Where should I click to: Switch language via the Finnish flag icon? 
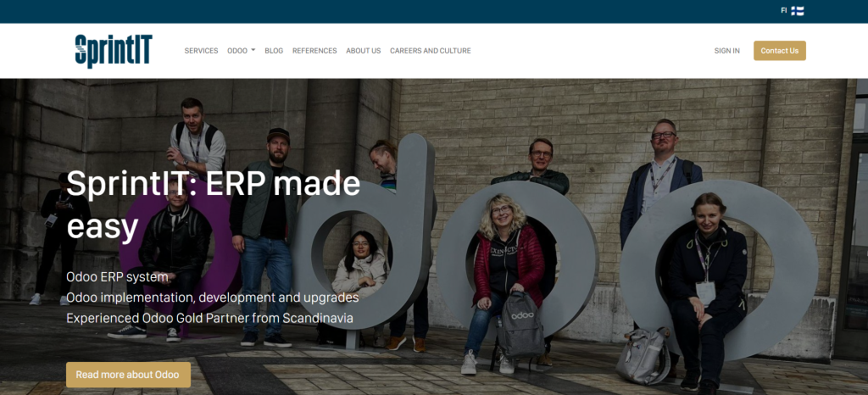click(797, 10)
